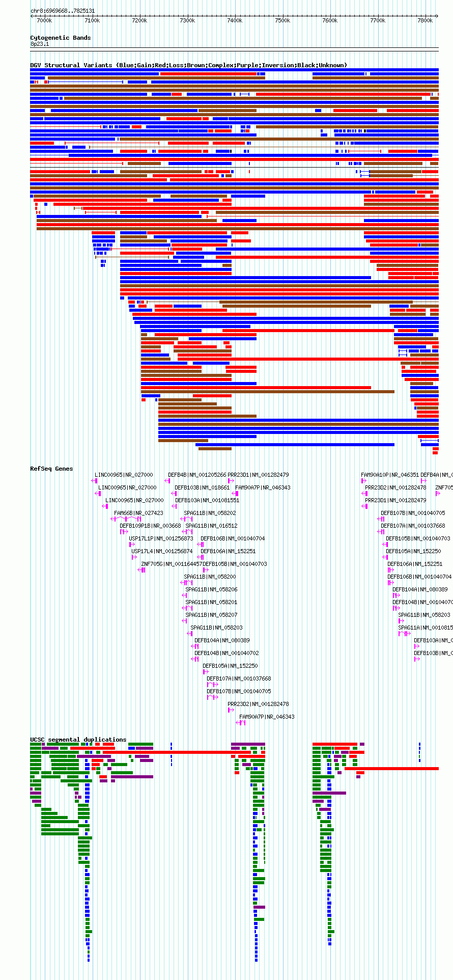The width and height of the screenshot is (453, 980).
Task: Open gene DEFB109P1B|NR_003668
Action: (150, 526)
